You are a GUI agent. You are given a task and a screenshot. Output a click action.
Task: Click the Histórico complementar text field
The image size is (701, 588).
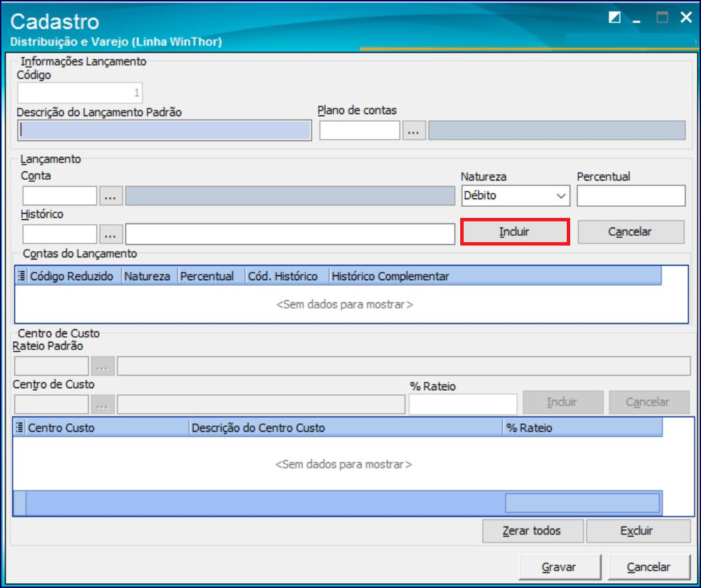(290, 234)
